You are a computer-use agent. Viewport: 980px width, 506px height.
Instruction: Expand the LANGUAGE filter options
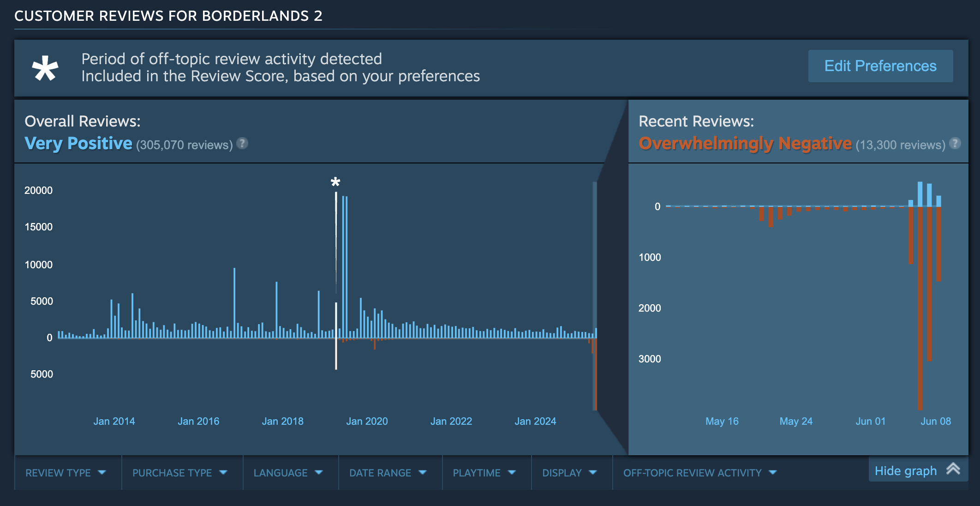[x=287, y=472]
